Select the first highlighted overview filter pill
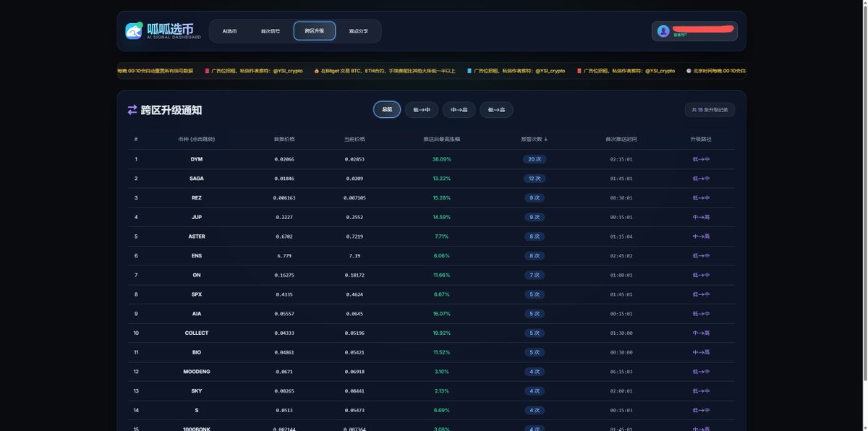 click(x=387, y=110)
